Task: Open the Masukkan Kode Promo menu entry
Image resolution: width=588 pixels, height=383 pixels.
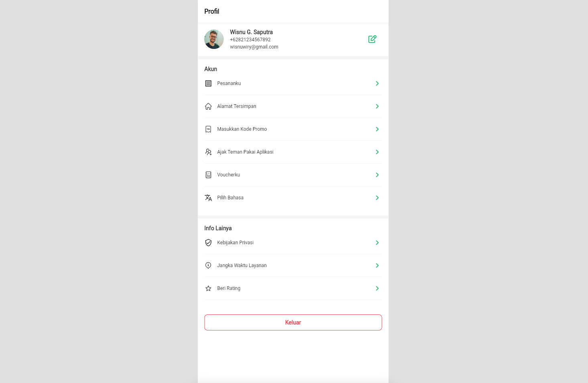Action: click(293, 129)
